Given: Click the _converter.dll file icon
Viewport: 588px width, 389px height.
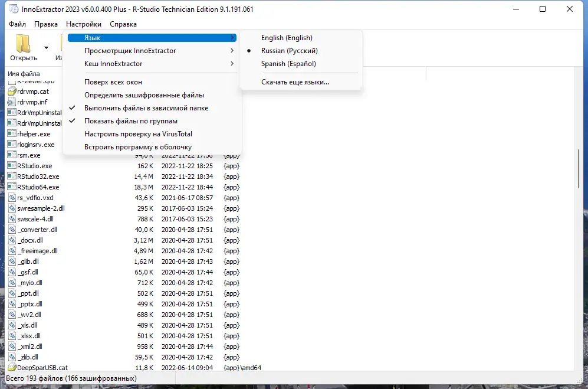Looking at the screenshot, I should (x=12, y=230).
